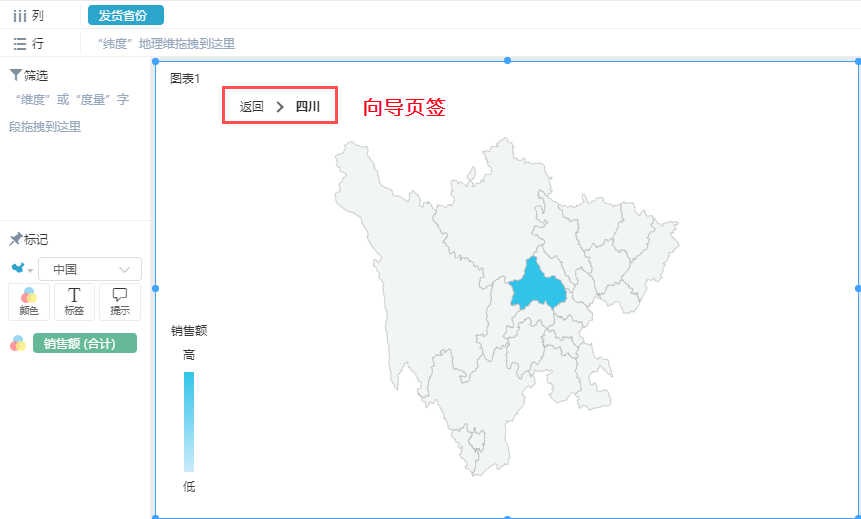Click 返回 in the breadcrumb
This screenshot has width=861, height=519.
(x=251, y=107)
